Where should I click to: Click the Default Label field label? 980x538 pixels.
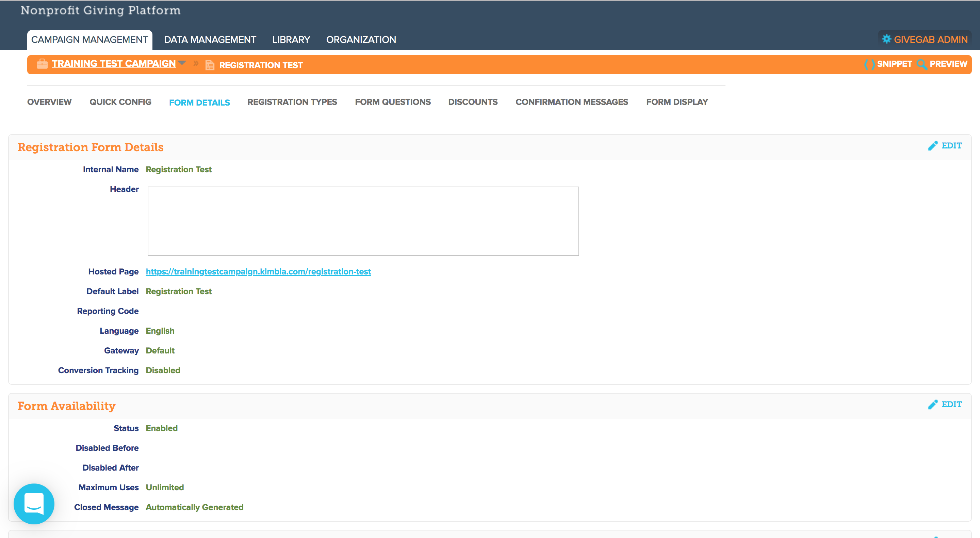pyautogui.click(x=112, y=291)
